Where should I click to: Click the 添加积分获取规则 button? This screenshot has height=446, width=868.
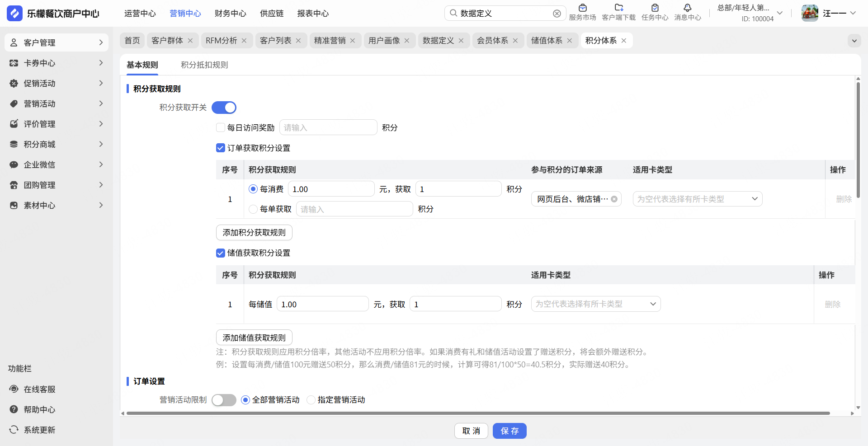(254, 233)
